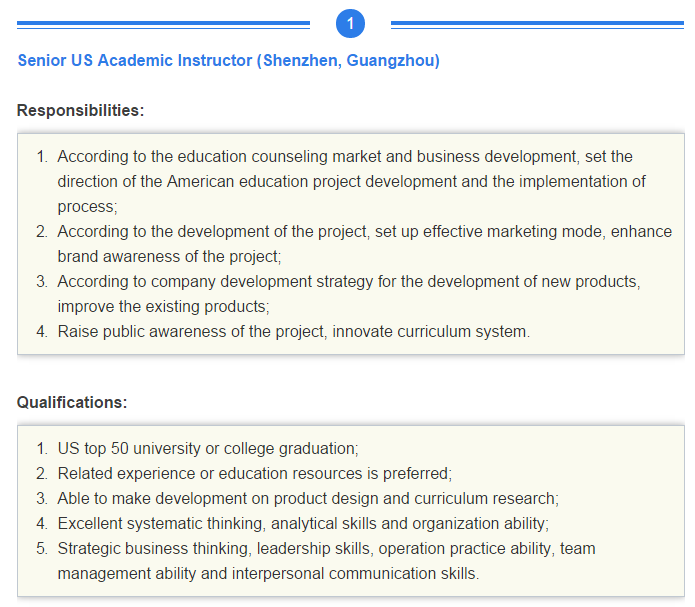Select first responsibility about education counseling market
Viewport: 695px width, 607px height.
344,157
